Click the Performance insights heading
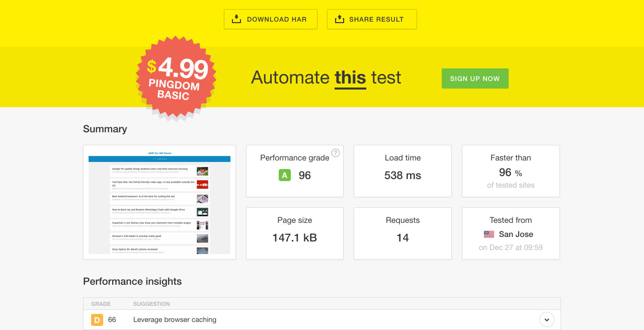 [132, 282]
